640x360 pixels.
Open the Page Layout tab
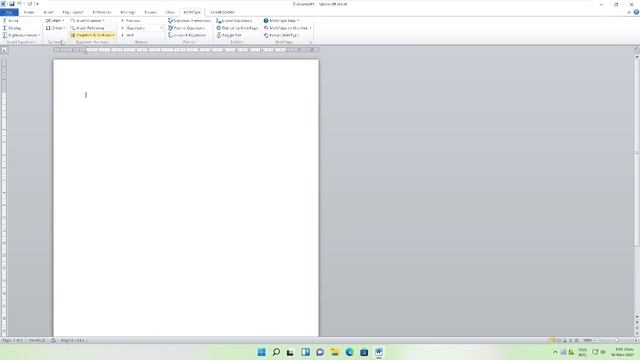(73, 12)
